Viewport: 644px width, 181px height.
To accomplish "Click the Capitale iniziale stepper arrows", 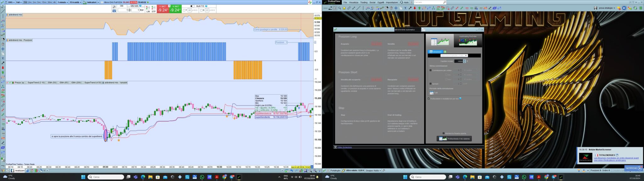I will [464, 61].
